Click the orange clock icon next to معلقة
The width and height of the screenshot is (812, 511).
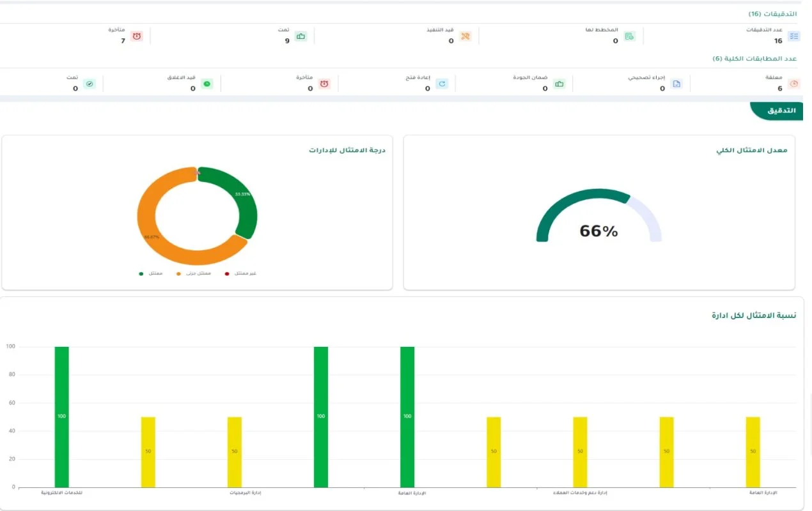click(793, 83)
